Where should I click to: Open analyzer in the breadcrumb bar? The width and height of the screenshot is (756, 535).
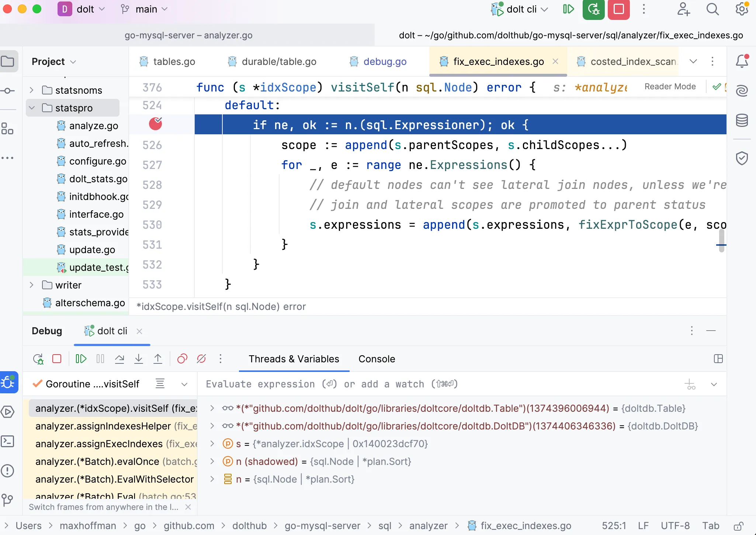click(x=427, y=525)
